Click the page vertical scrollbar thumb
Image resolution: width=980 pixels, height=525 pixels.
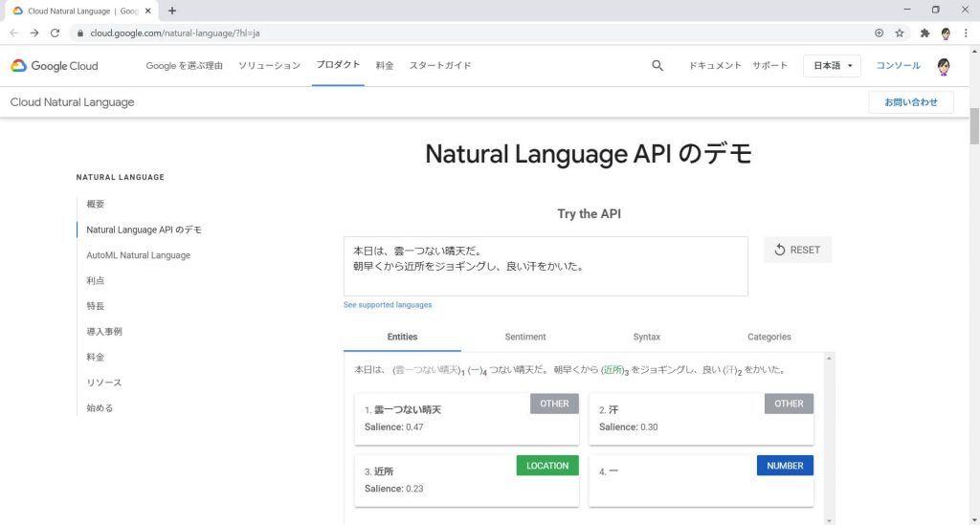click(x=974, y=127)
